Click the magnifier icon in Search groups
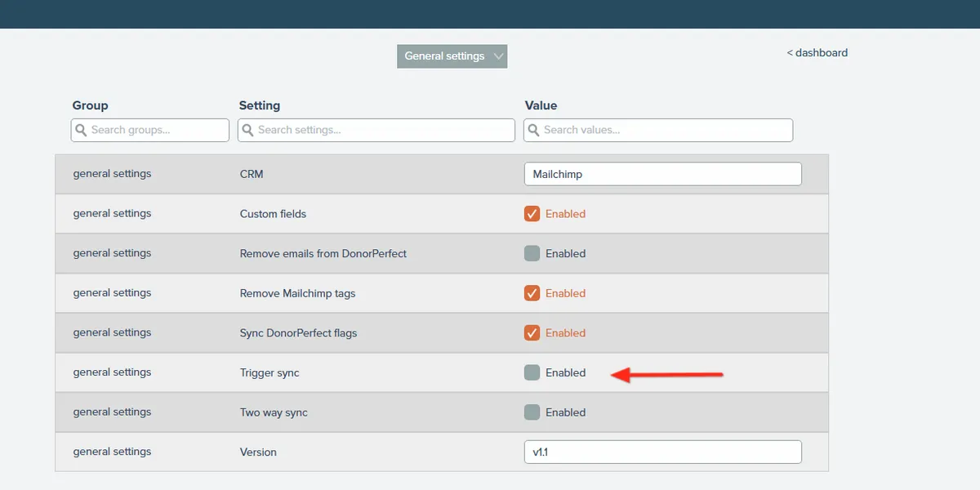 (82, 130)
